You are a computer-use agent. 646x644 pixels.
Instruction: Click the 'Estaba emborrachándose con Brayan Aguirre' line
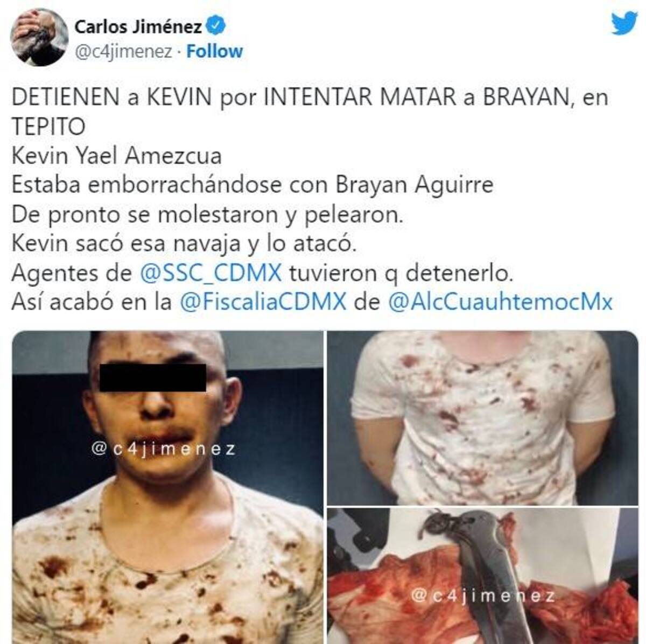(x=252, y=186)
